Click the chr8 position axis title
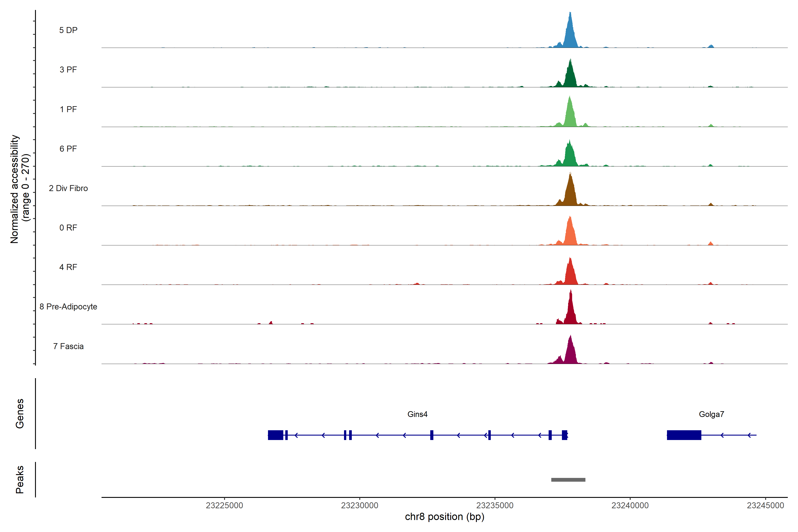Screen dimensions: 798x532 click(444, 517)
